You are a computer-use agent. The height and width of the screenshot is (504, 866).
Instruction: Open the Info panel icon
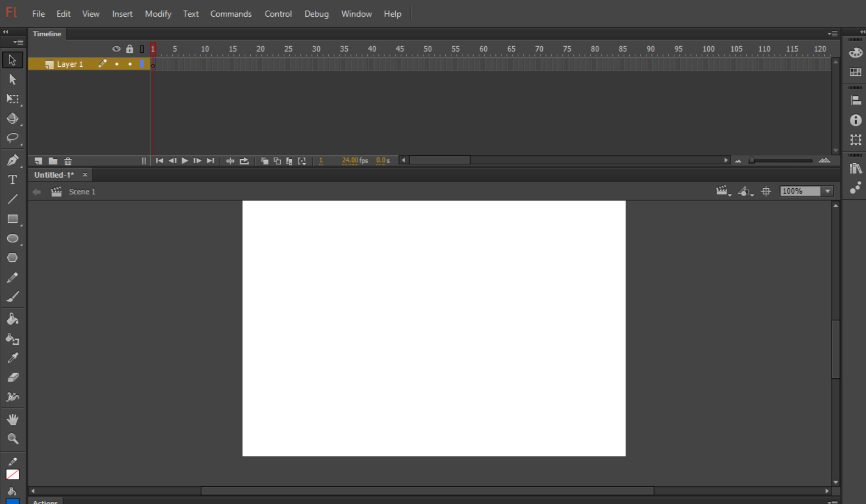pos(855,120)
